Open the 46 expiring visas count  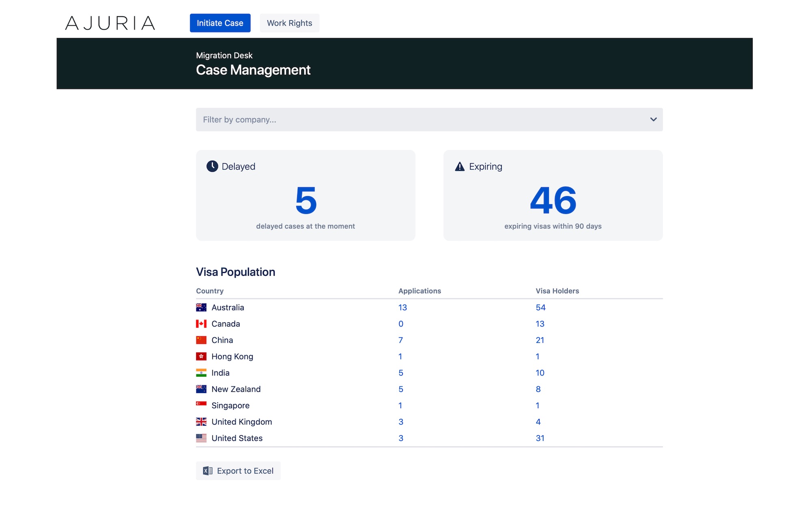pyautogui.click(x=553, y=200)
